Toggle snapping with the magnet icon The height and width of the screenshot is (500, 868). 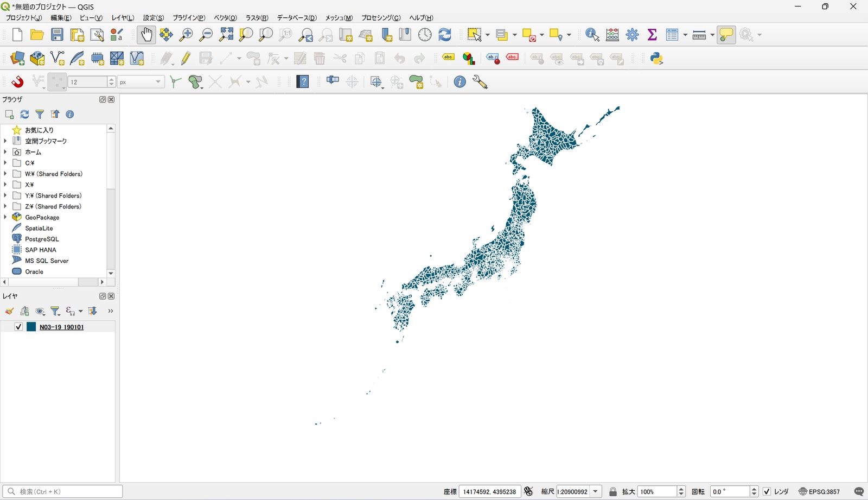coord(17,82)
